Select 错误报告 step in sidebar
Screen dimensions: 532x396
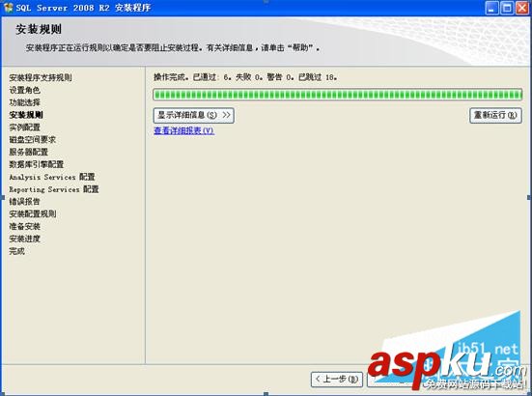24,201
